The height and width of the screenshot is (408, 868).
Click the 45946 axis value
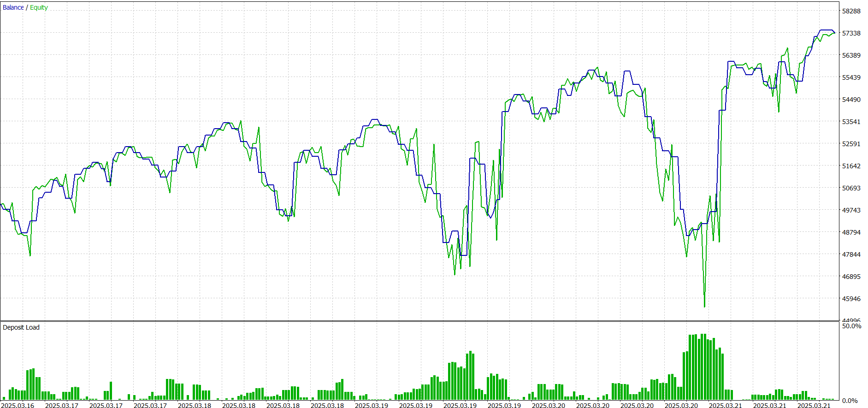tap(851, 299)
